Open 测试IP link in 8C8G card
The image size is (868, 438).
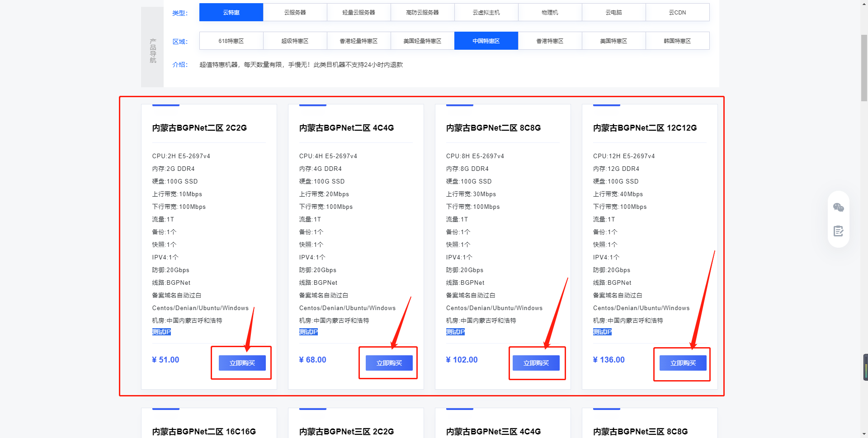[x=455, y=332]
